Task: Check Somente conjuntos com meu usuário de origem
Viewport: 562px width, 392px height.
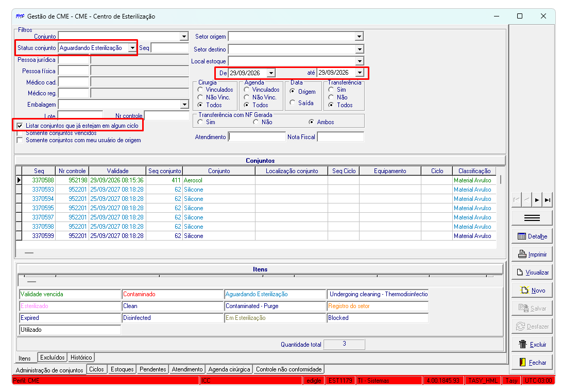Action: [x=20, y=140]
